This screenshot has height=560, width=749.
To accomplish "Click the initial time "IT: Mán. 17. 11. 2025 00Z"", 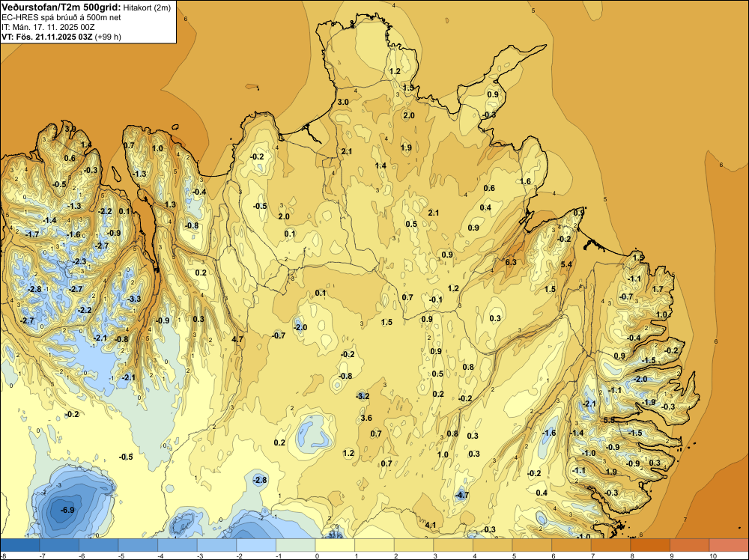I will pyautogui.click(x=48, y=27).
